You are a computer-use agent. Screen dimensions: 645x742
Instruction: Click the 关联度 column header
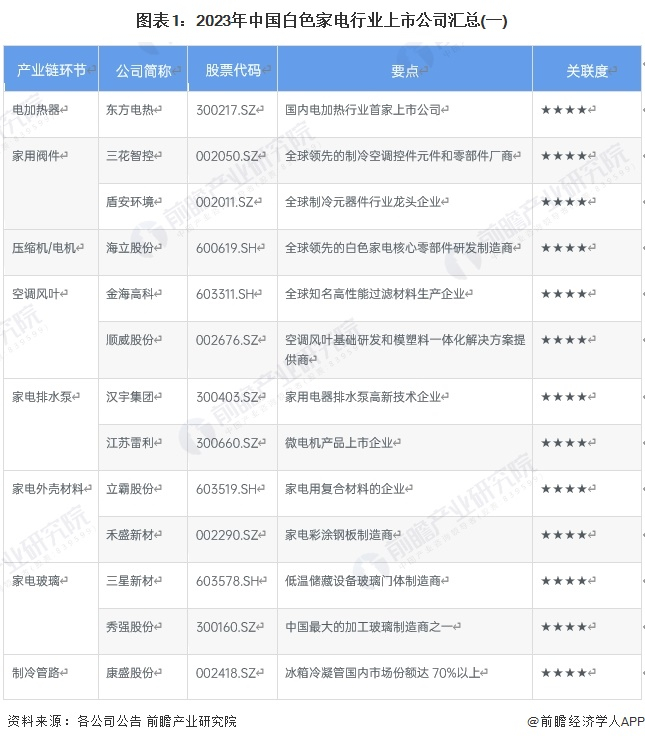[587, 69]
